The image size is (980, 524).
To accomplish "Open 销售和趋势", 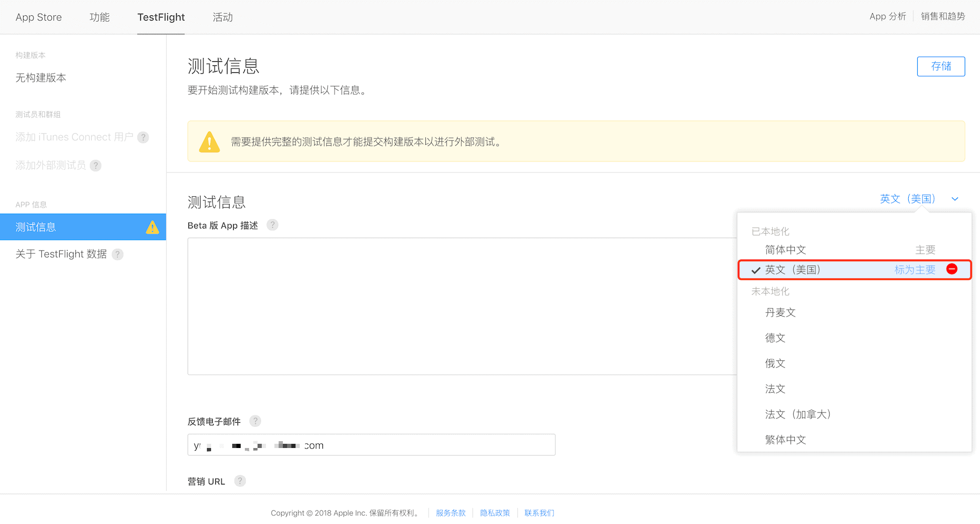I will [x=943, y=16].
